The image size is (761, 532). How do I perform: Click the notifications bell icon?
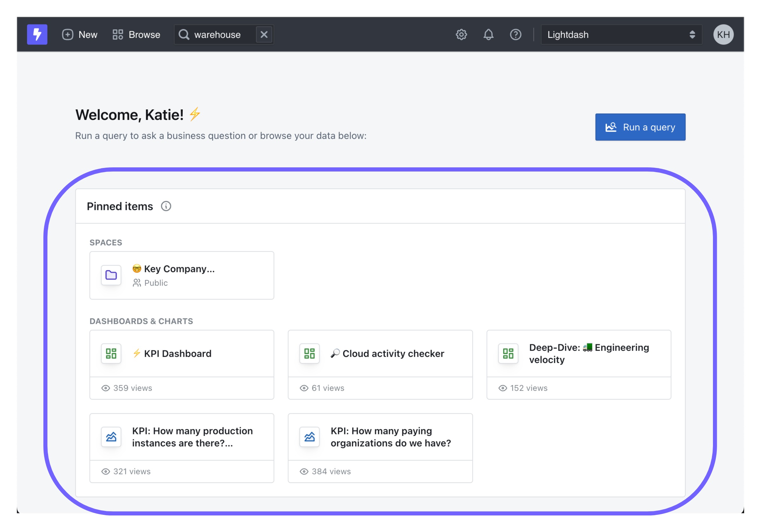[x=489, y=33]
